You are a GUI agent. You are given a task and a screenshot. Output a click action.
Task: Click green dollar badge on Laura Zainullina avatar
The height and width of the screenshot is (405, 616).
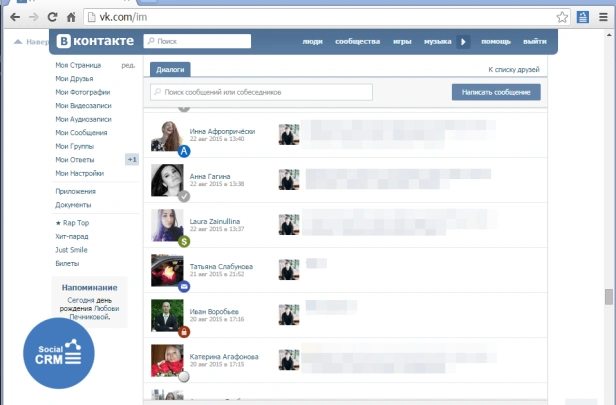tap(184, 241)
